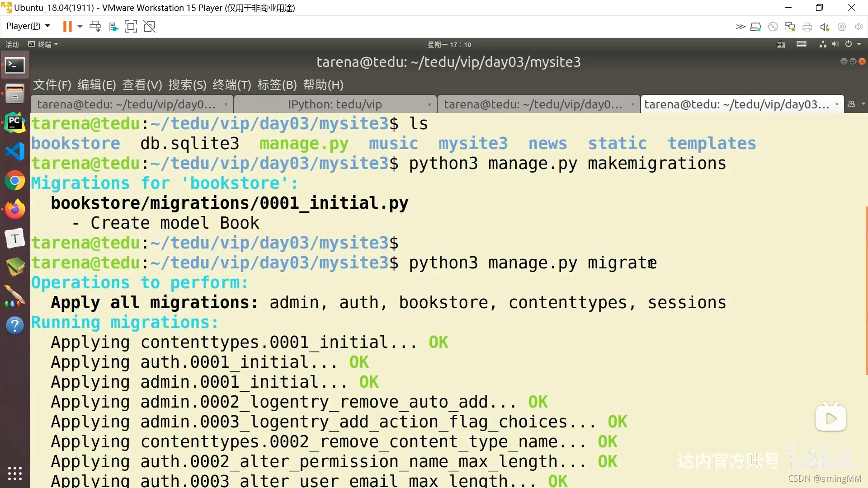
Task: Toggle VMware Unity mode icon
Action: coord(149,26)
